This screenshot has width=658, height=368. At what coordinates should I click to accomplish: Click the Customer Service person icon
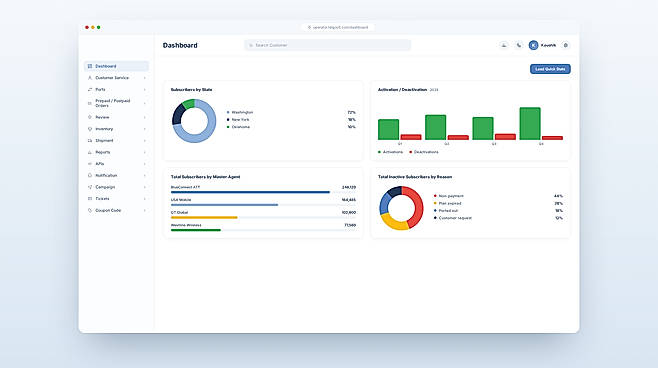pyautogui.click(x=90, y=78)
